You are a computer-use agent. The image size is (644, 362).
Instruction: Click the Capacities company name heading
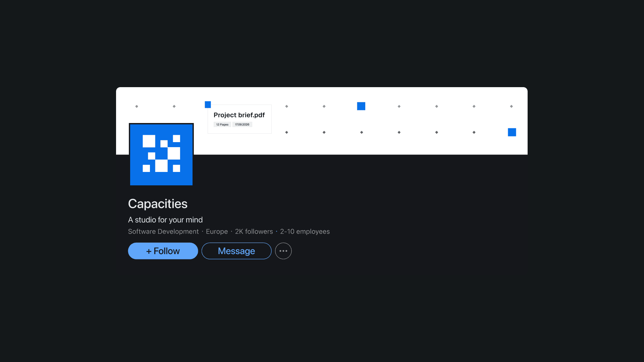pos(158,204)
